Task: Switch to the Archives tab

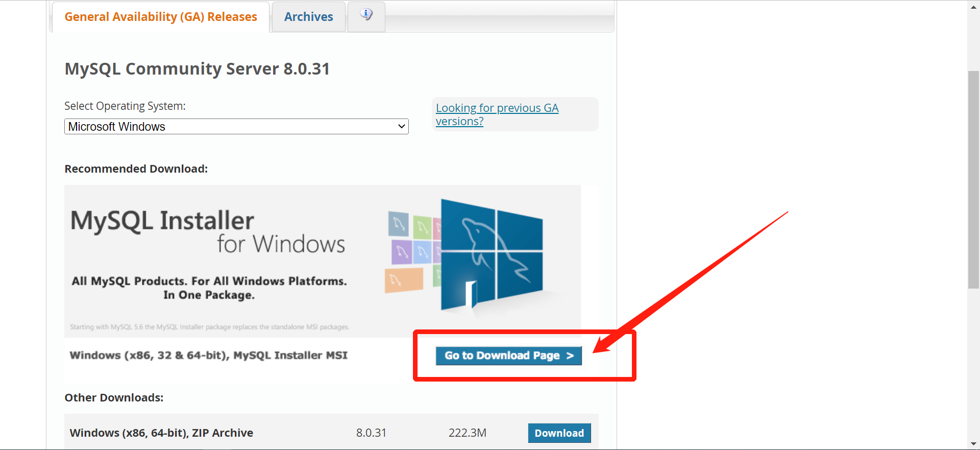Action: point(309,17)
